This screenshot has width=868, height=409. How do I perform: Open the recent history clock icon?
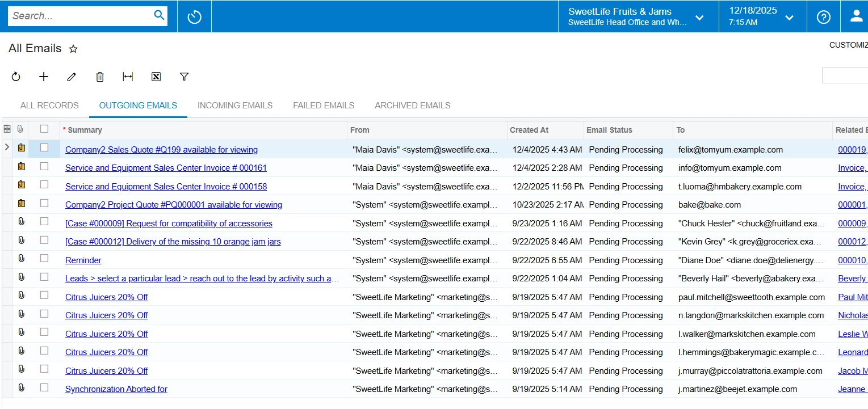tap(194, 16)
